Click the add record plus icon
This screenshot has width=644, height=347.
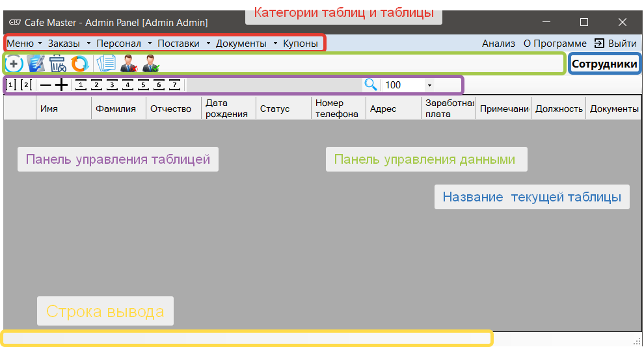click(x=14, y=64)
